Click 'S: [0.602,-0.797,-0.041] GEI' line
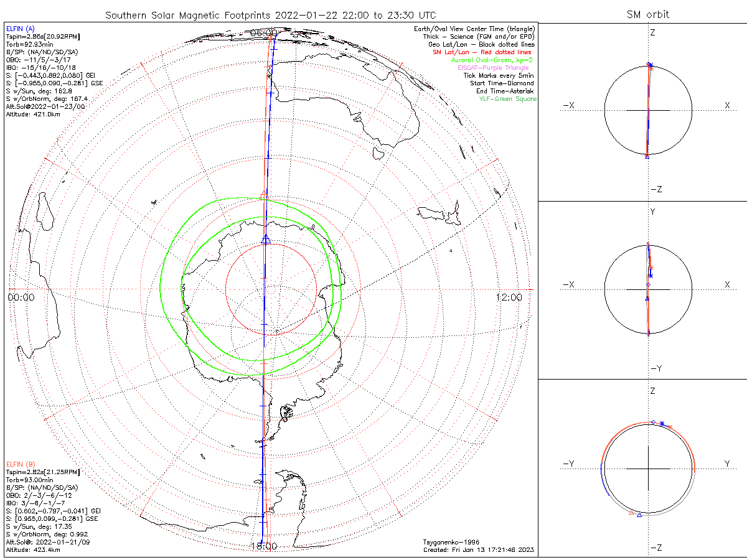This screenshot has height=560, width=747. 53,511
